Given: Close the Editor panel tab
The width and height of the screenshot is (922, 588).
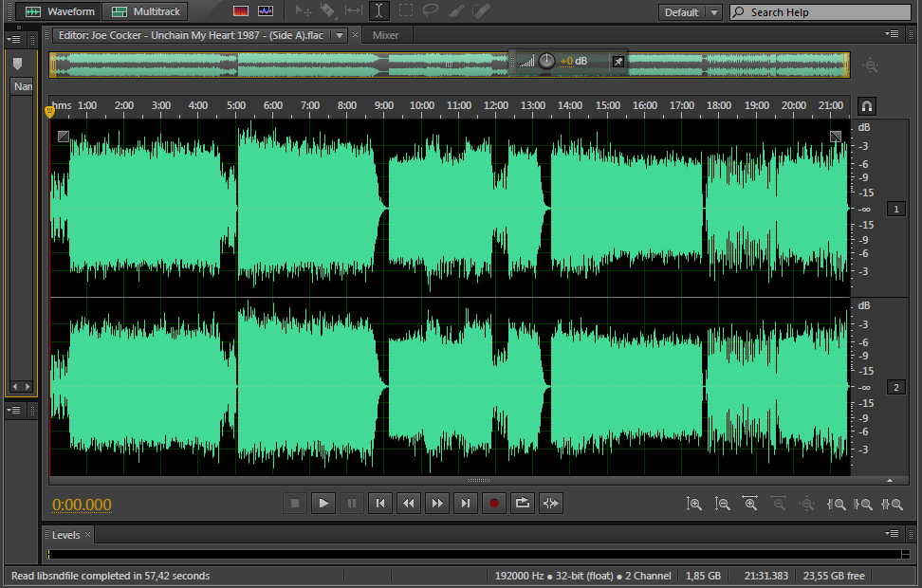Looking at the screenshot, I should pyautogui.click(x=355, y=35).
